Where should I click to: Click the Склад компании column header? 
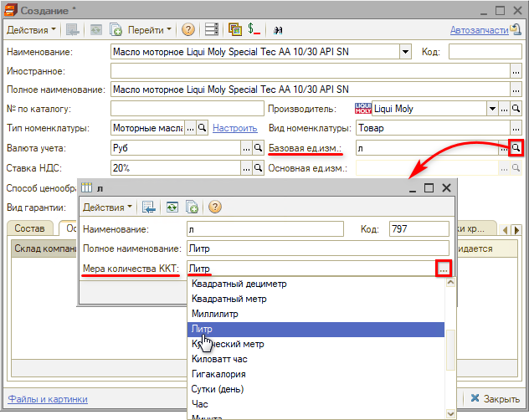coord(45,248)
